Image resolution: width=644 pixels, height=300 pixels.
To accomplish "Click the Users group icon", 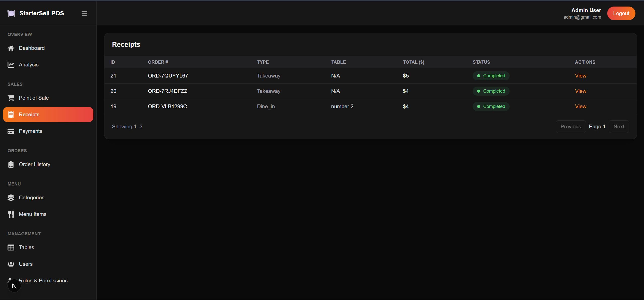I will pyautogui.click(x=11, y=264).
